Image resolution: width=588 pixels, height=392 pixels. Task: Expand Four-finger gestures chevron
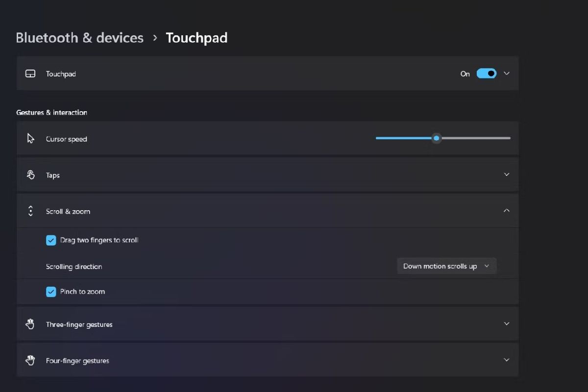tap(507, 360)
